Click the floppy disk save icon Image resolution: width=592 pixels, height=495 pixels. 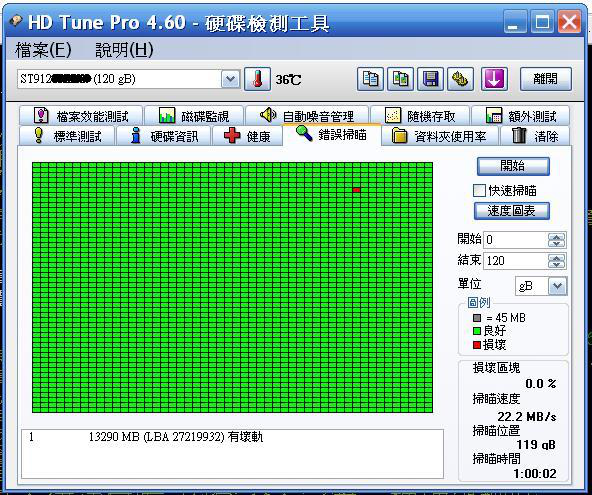pos(430,79)
